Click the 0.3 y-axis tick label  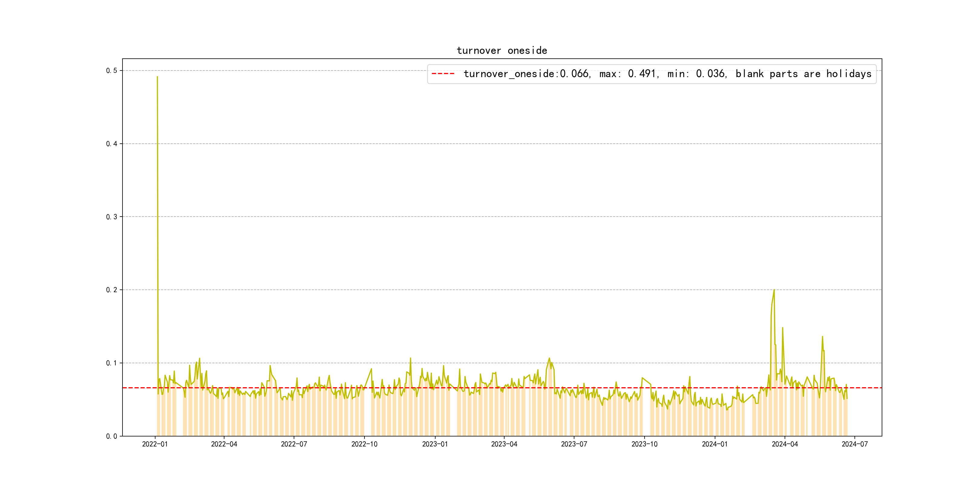pos(112,217)
